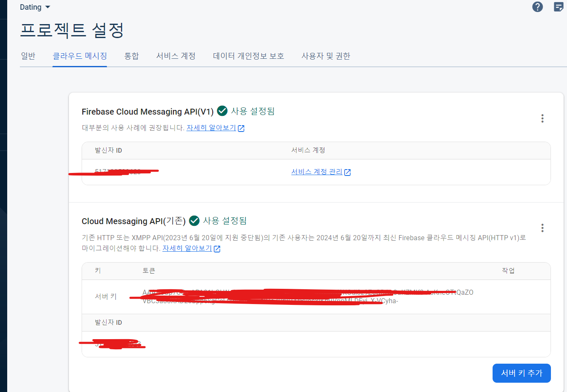Viewport: 567px width, 392px height.
Task: Select the 클라우드 메시징 tab
Action: 79,56
